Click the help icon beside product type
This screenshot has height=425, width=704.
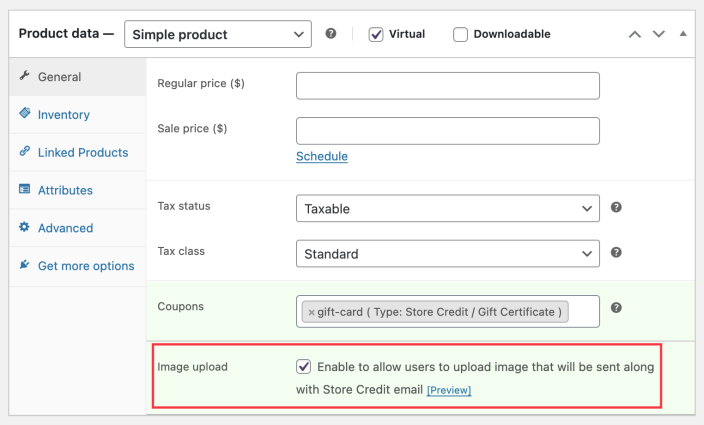[x=331, y=34]
